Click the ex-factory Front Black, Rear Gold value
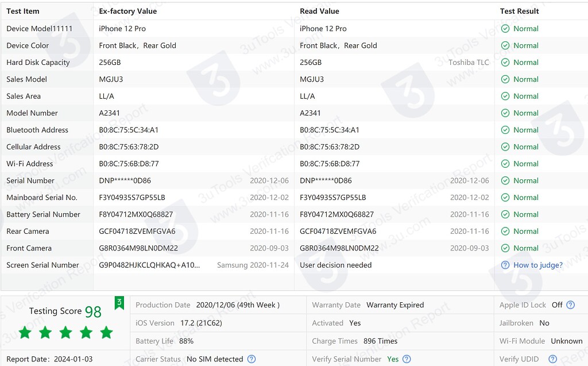 coord(138,45)
